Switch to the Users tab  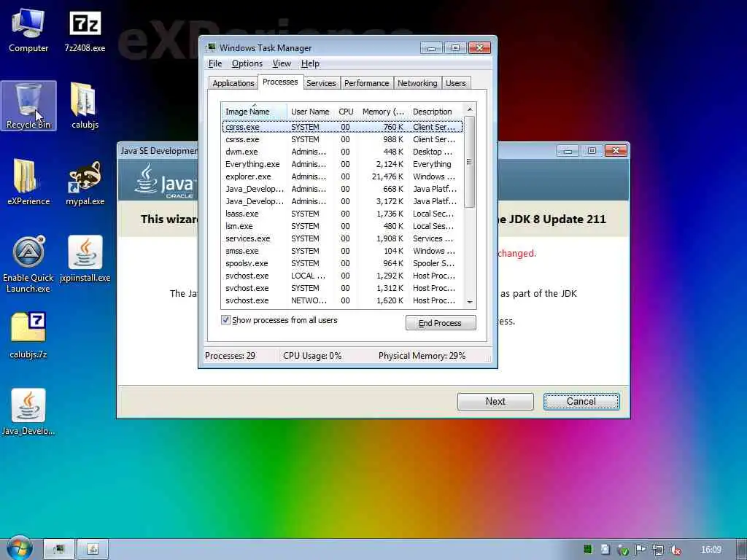pyautogui.click(x=455, y=83)
